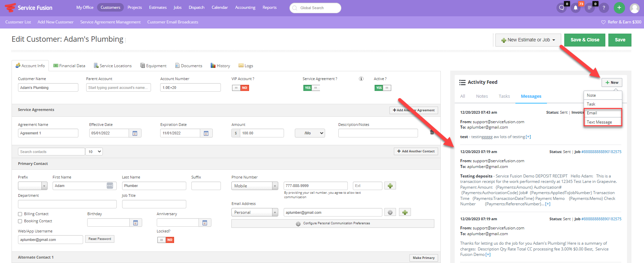The width and height of the screenshot is (644, 263).
Task: Click the Activity Feed list icon
Action: click(462, 82)
